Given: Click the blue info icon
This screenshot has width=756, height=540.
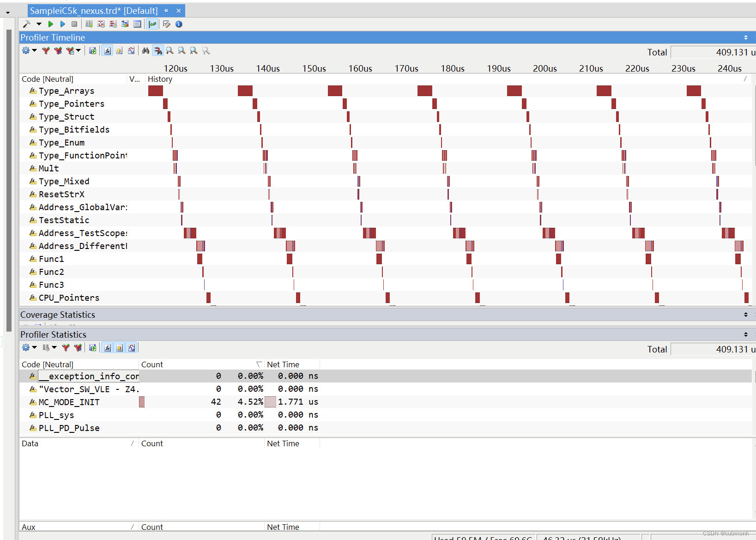Looking at the screenshot, I should click(179, 24).
